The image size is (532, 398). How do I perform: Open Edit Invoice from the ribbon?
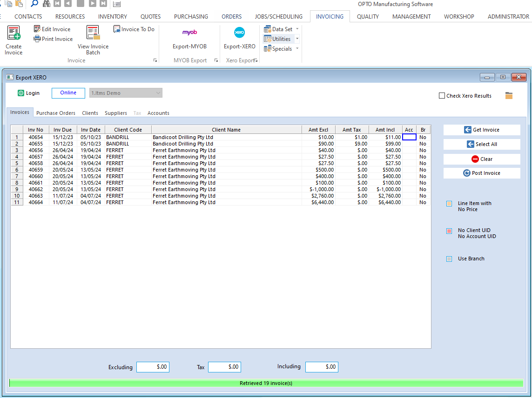[x=52, y=29]
